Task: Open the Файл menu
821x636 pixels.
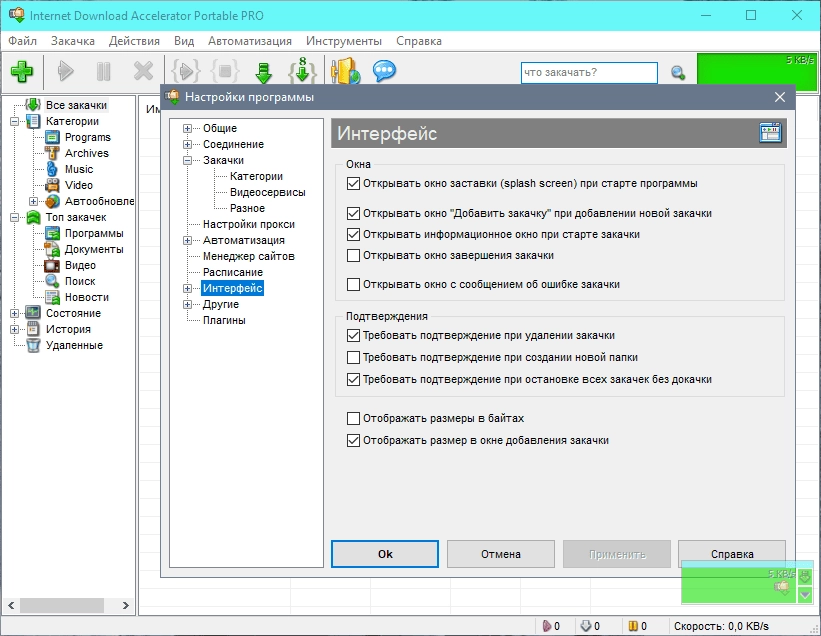Action: click(x=23, y=41)
